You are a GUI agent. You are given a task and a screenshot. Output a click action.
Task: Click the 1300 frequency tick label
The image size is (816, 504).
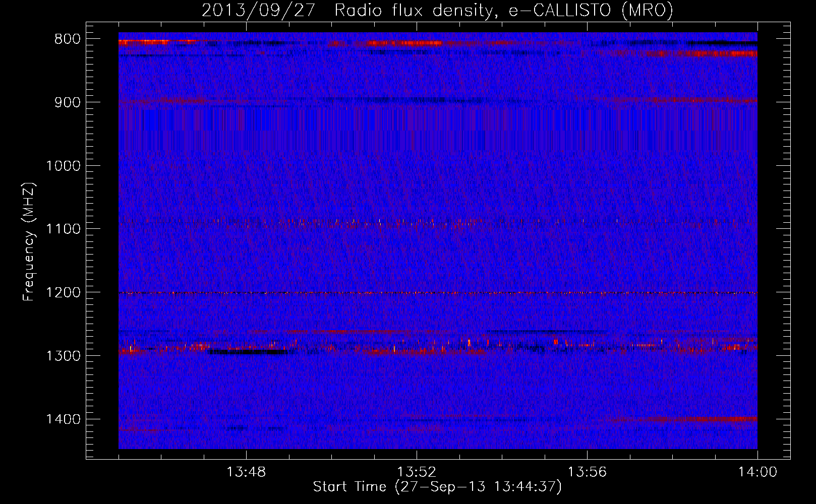point(63,356)
